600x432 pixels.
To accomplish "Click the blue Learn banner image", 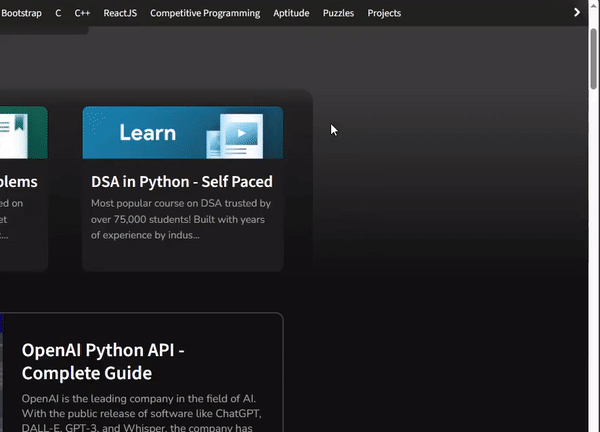I will [183, 132].
